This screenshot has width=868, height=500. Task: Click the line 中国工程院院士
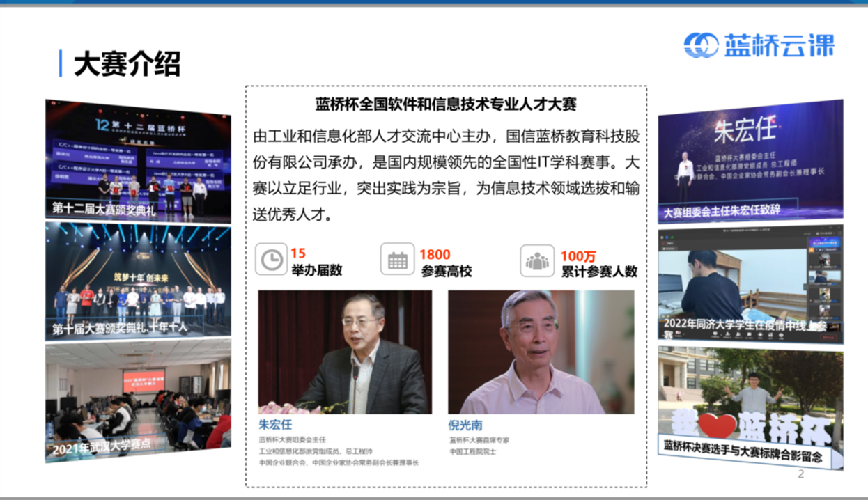[x=472, y=452]
